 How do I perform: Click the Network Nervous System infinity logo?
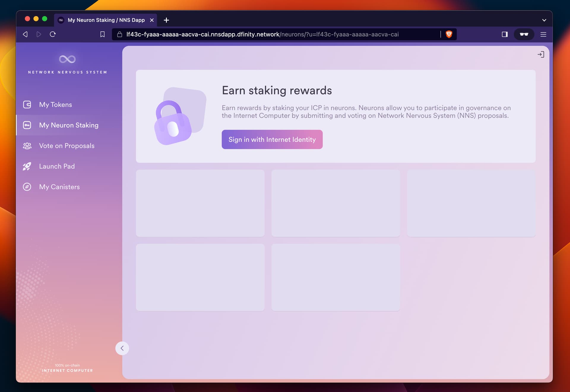(67, 59)
